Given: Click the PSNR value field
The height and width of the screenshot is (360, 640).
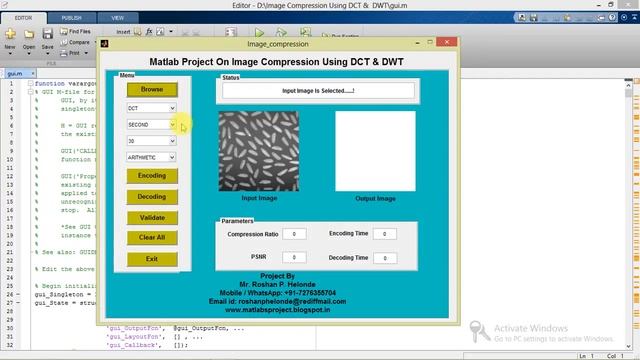Looking at the screenshot, I should coord(294,258).
